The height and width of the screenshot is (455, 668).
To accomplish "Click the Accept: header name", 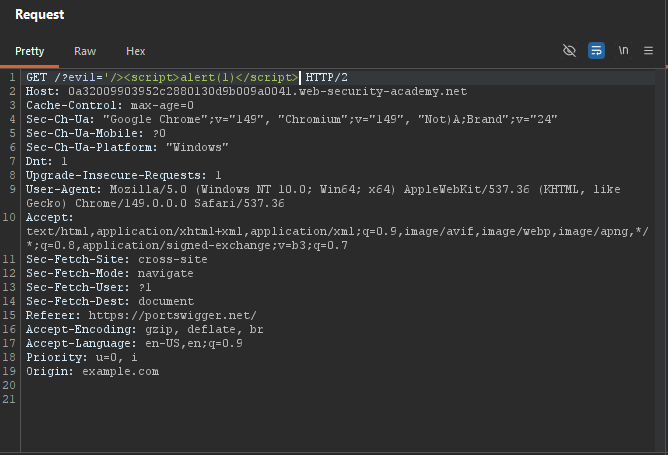I will tap(49, 217).
